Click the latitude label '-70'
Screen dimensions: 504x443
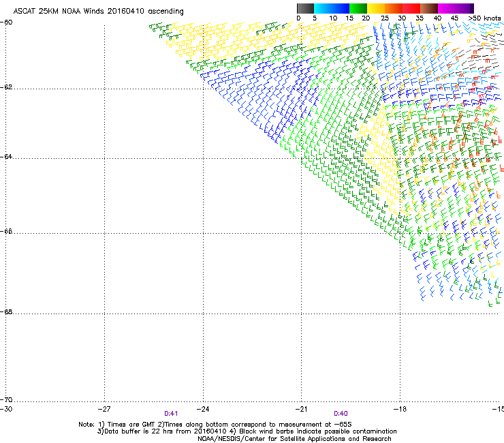(6, 400)
